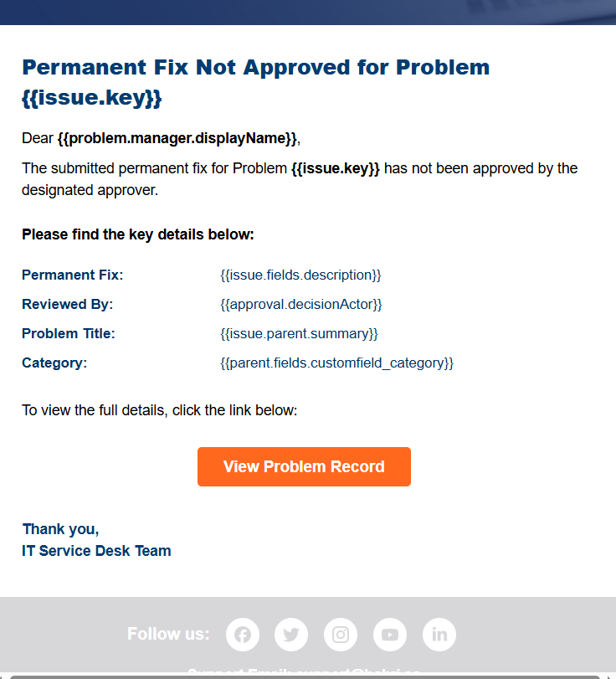Viewport: 616px width, 679px height.
Task: Click "Please find the key details below" text
Action: pos(138,234)
